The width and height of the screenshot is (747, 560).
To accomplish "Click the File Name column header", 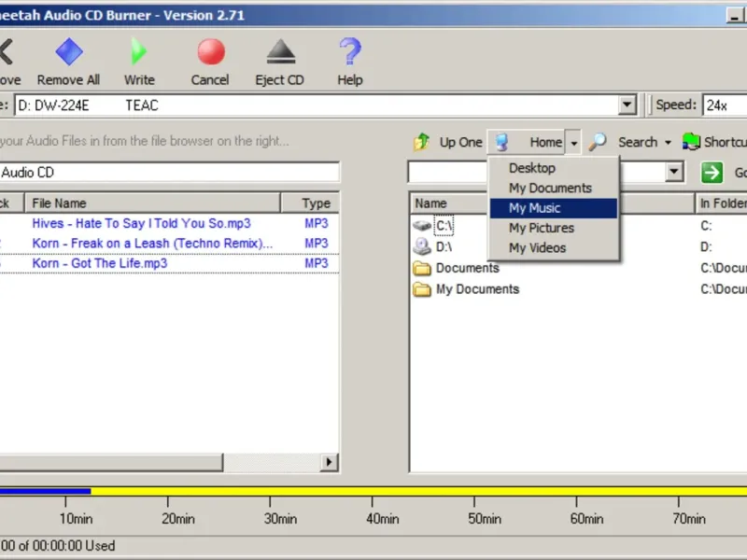I will [152, 203].
